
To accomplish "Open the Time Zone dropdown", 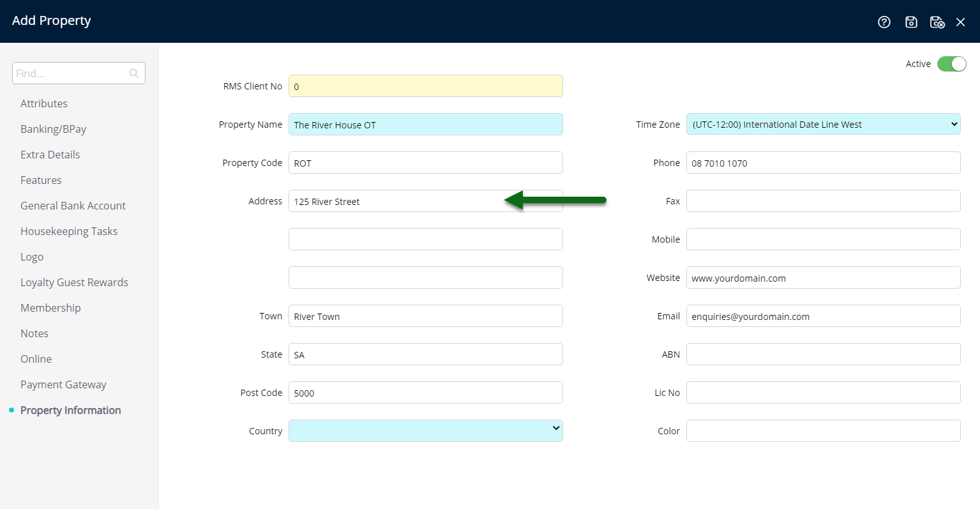I will 822,124.
